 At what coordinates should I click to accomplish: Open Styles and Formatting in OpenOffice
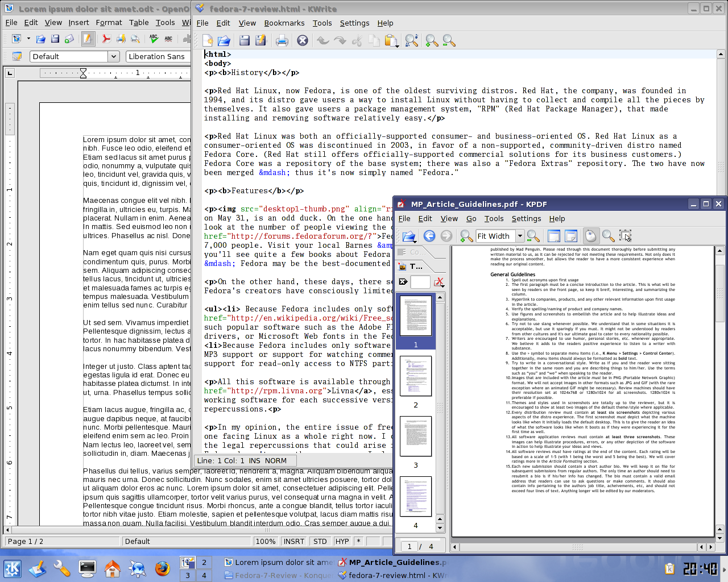pyautogui.click(x=17, y=56)
